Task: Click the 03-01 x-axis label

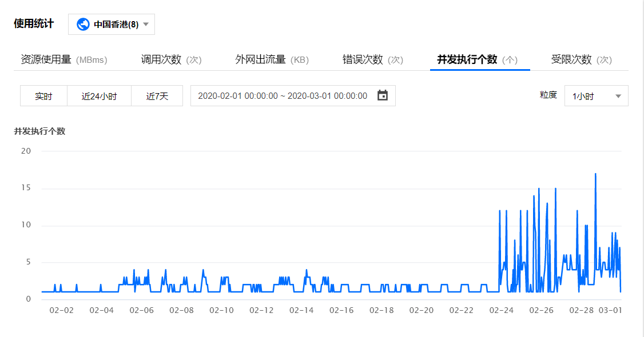Action: pos(610,310)
